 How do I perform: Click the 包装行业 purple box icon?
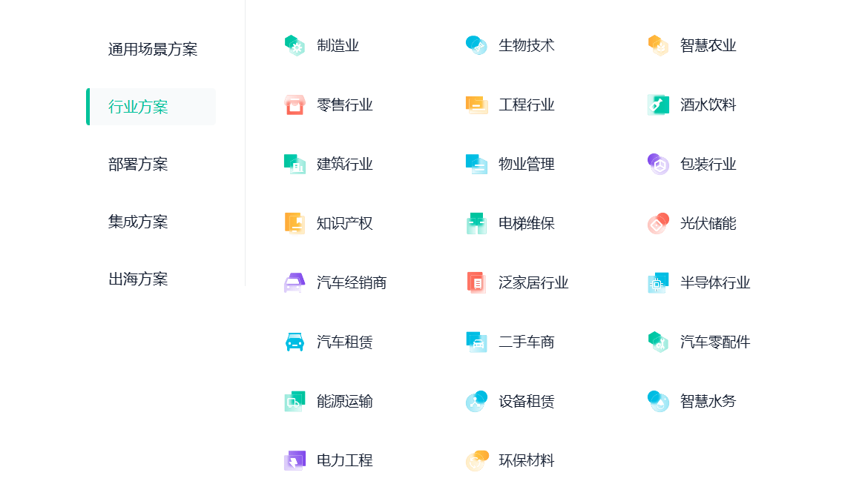[x=658, y=165]
